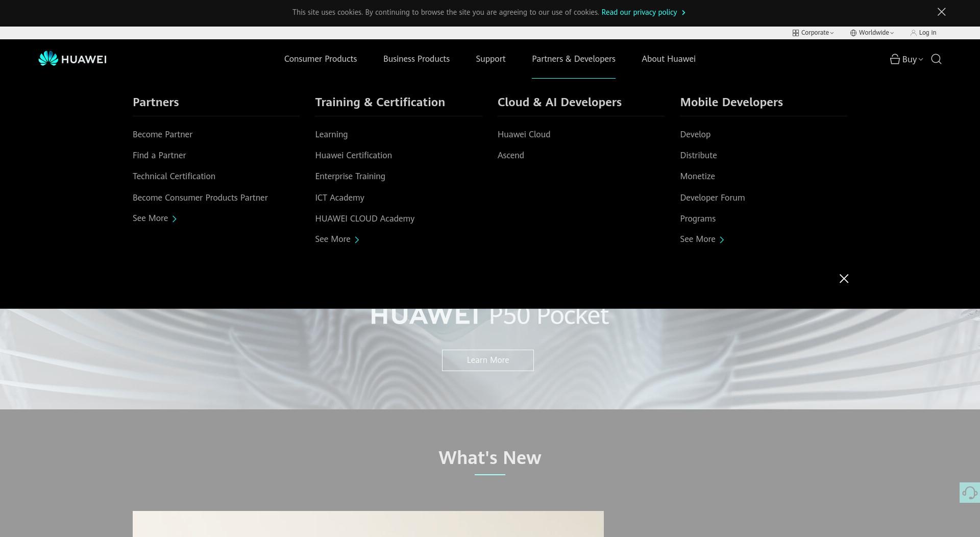This screenshot has height=537, width=980.
Task: Go to Find a Partner
Action: (x=159, y=155)
